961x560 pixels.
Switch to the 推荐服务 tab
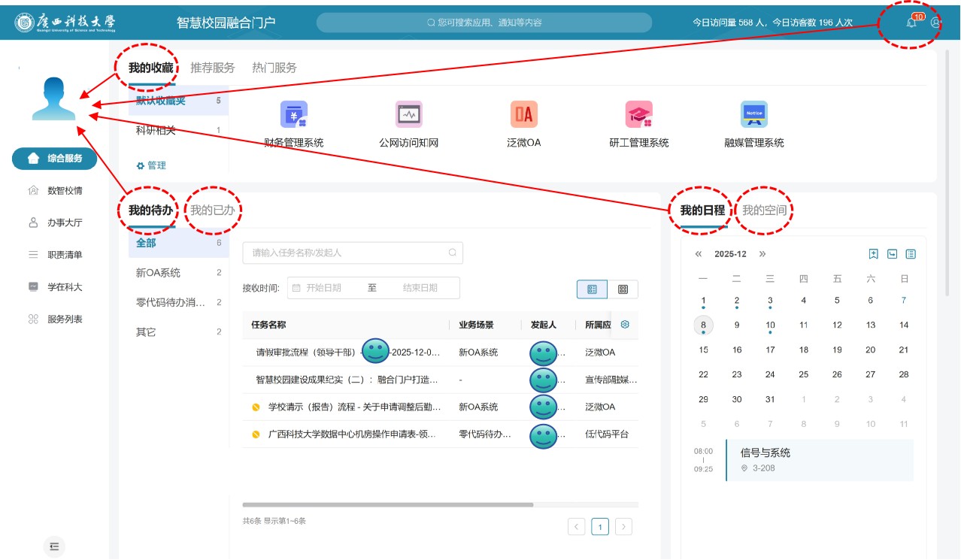(x=213, y=68)
